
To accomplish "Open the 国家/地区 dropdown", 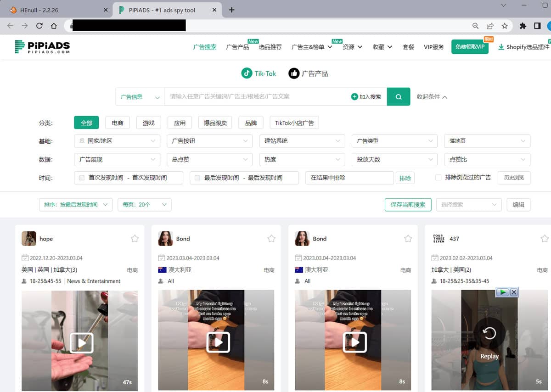I will coord(117,141).
